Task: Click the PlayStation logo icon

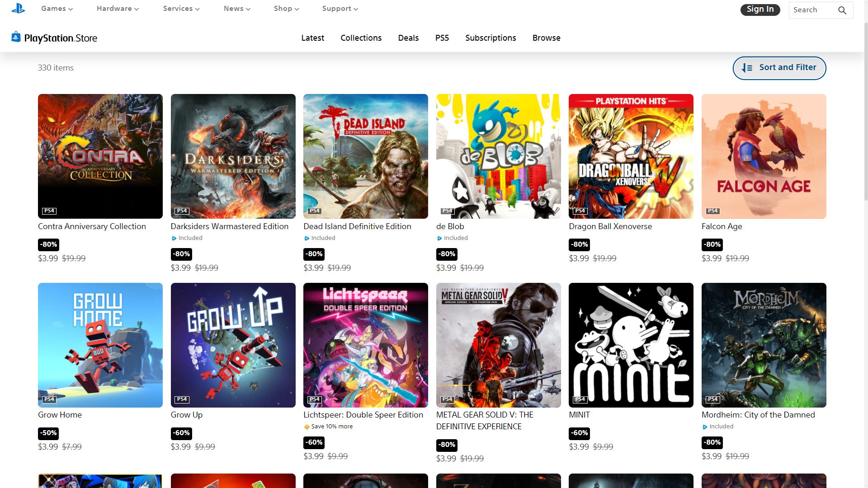Action: click(18, 9)
